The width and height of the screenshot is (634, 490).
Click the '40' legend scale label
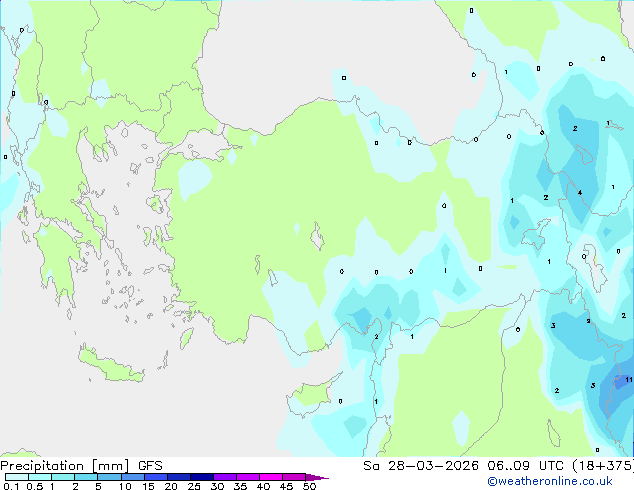click(x=263, y=486)
